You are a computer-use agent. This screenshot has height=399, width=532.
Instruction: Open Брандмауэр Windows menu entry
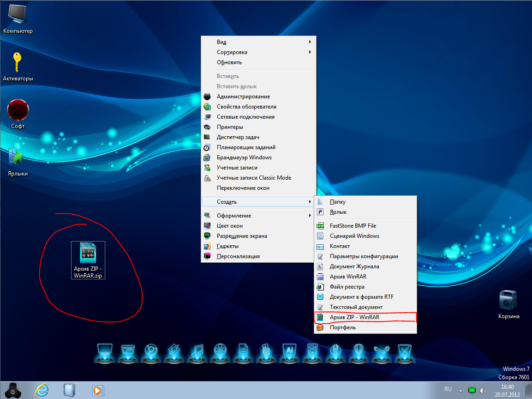click(258, 157)
